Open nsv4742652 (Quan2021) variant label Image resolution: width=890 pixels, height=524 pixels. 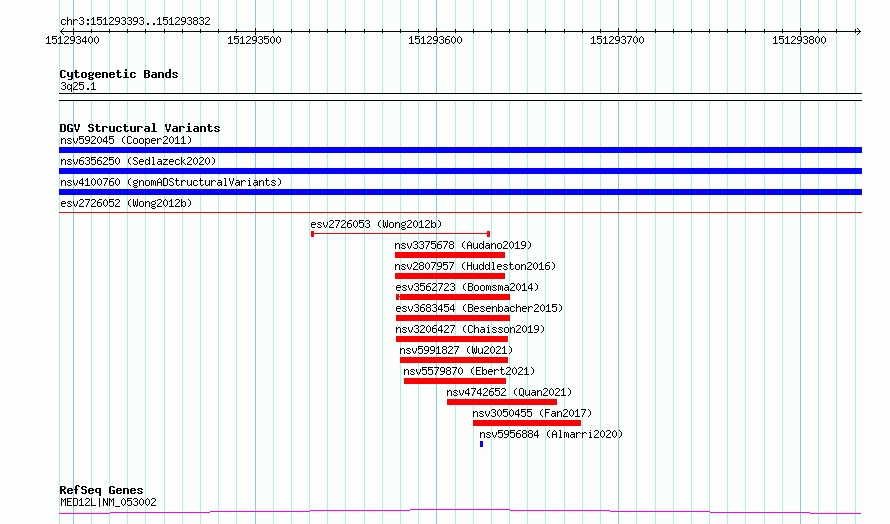pyautogui.click(x=509, y=392)
